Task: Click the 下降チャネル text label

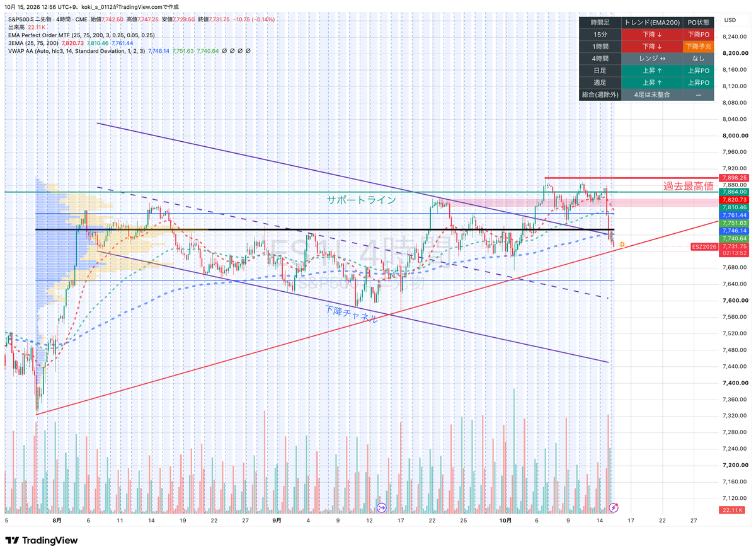Action: 351,314
